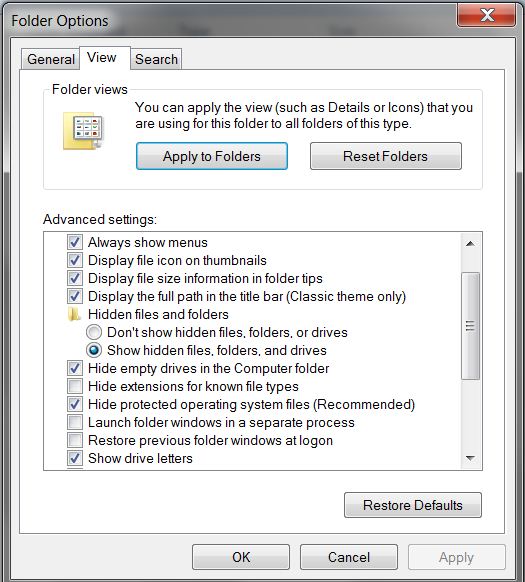Open the Search tab
Screen dimensions: 525x582
click(156, 59)
